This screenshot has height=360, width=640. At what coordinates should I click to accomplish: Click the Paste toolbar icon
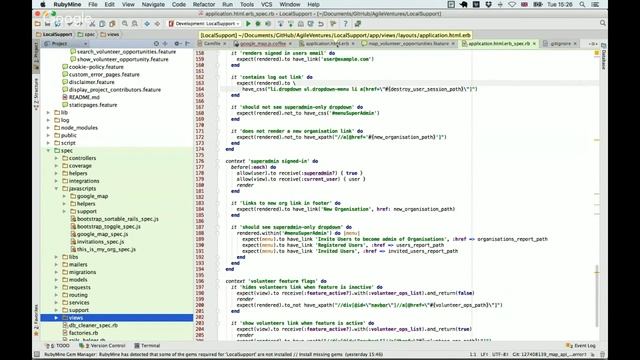(112, 24)
